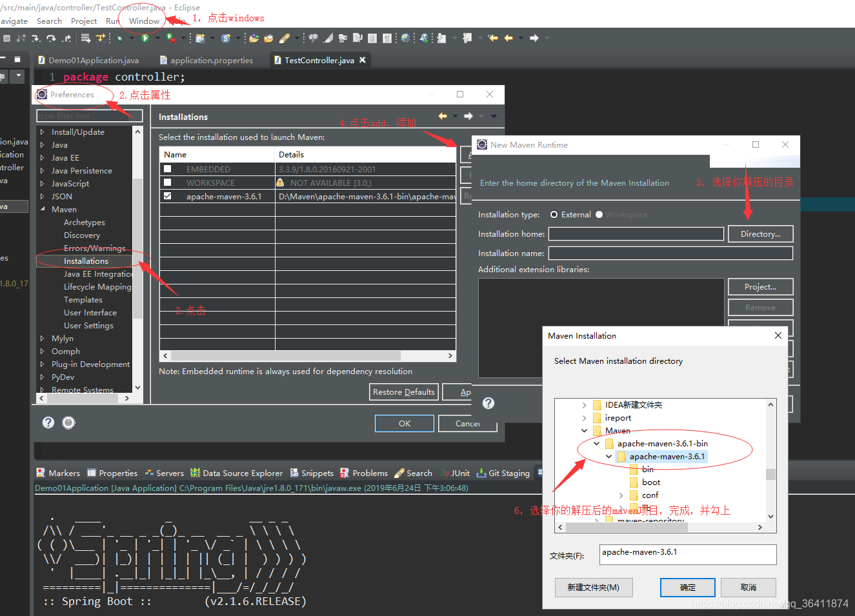The image size is (855, 616).
Task: Collapse the apache-maven-3.6.1-bin folder
Action: click(x=597, y=444)
